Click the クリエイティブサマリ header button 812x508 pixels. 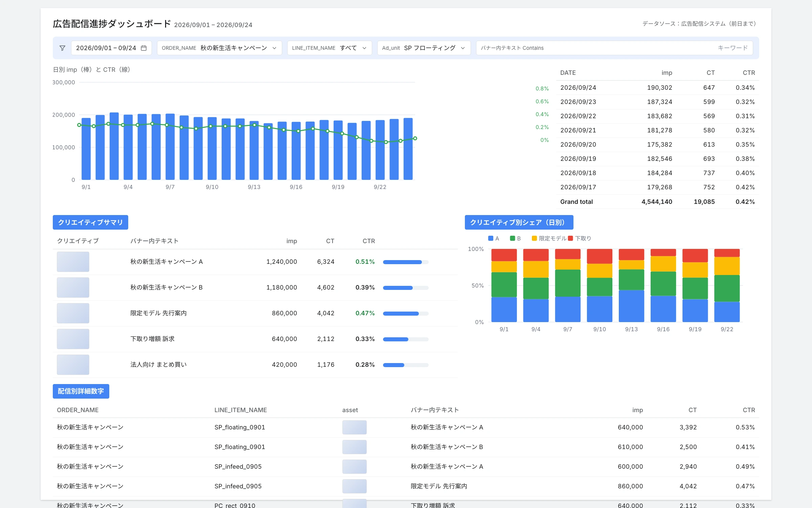90,222
